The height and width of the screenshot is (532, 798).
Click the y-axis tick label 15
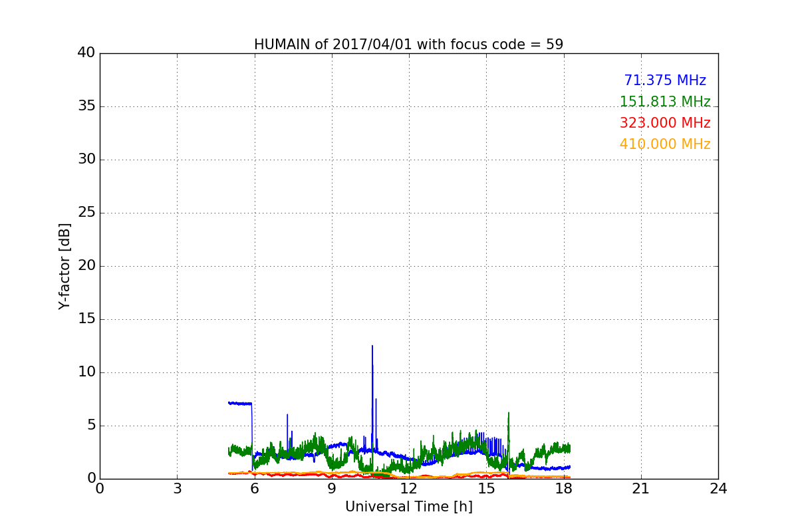pyautogui.click(x=86, y=319)
